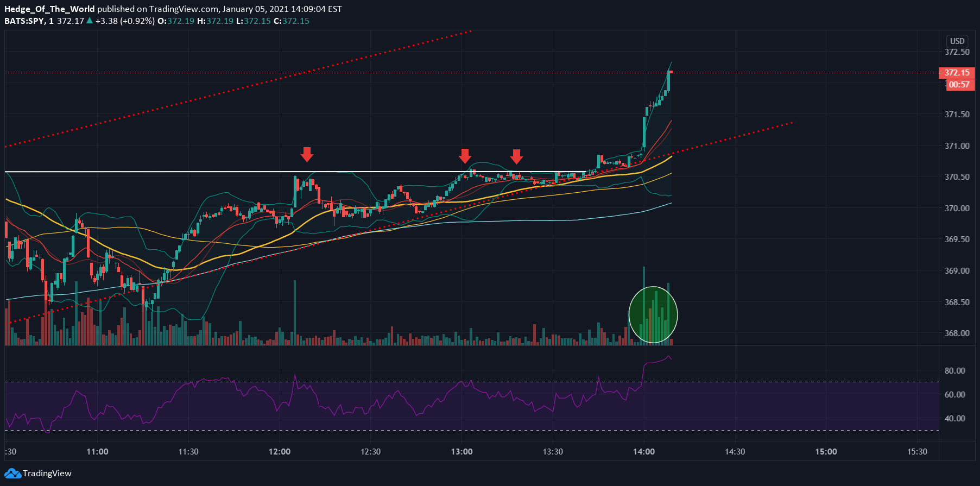Click the 11:30 time axis label

tap(188, 452)
